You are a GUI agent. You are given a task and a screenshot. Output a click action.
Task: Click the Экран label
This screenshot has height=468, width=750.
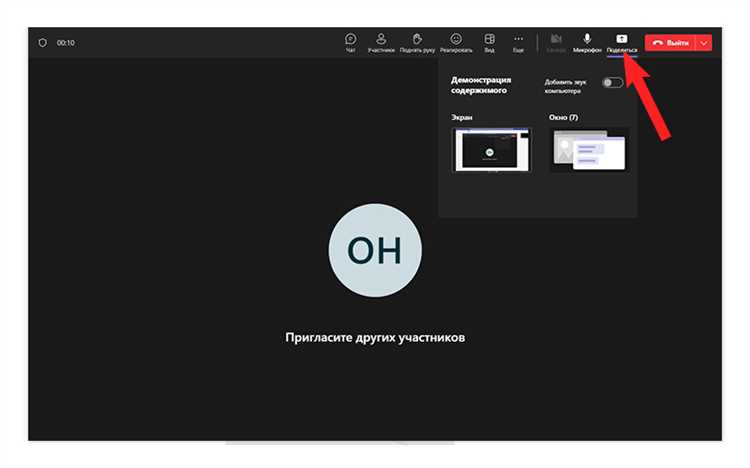pos(462,117)
